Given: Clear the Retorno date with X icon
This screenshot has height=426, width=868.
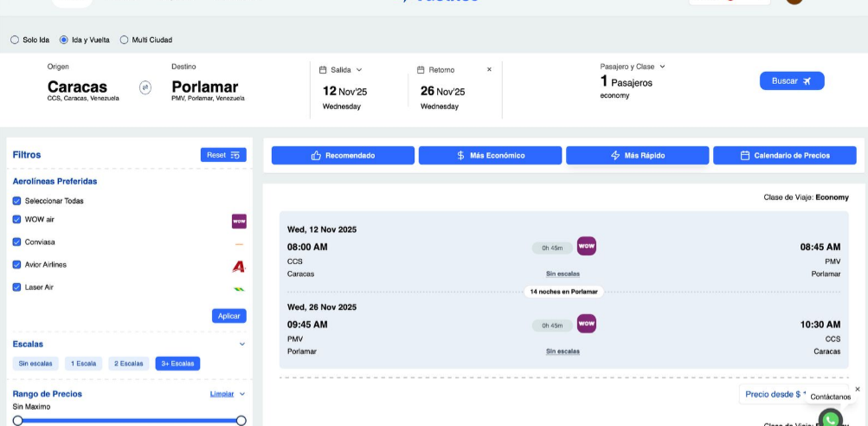Looking at the screenshot, I should [x=489, y=69].
